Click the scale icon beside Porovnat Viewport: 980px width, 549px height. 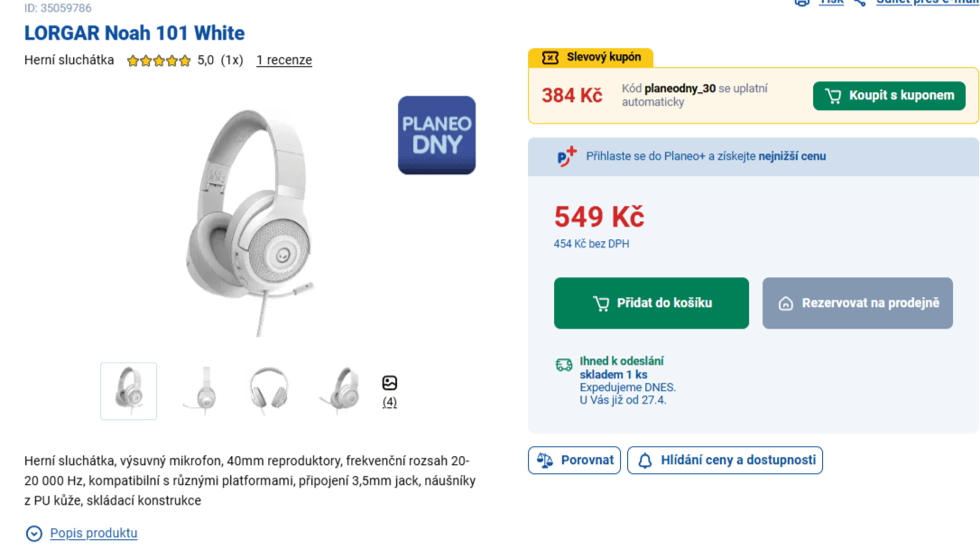pos(544,460)
